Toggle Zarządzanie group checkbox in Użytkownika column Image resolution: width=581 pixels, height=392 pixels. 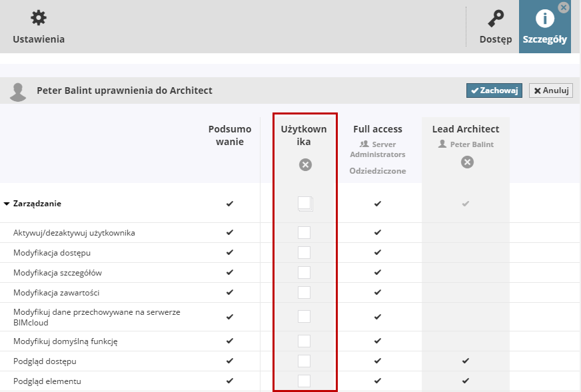tap(304, 203)
